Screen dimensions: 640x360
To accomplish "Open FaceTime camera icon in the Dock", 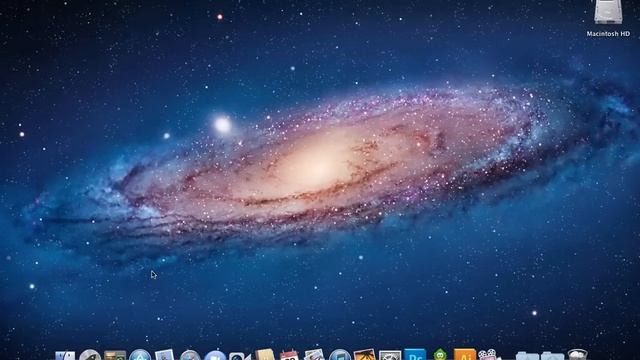I will [x=240, y=356].
